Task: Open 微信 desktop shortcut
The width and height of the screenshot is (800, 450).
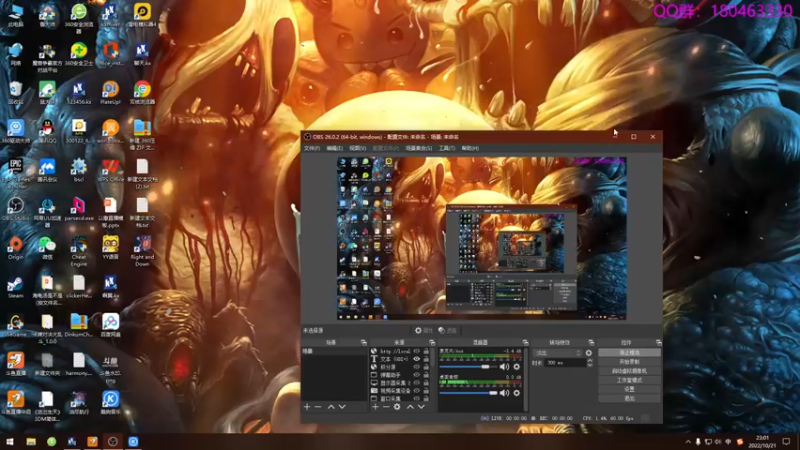Action: click(47, 248)
